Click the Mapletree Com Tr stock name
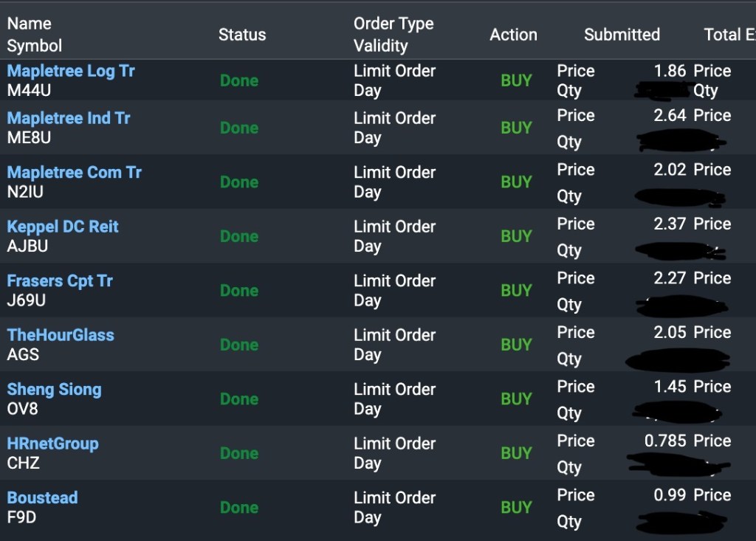756x541 pixels. 74,173
